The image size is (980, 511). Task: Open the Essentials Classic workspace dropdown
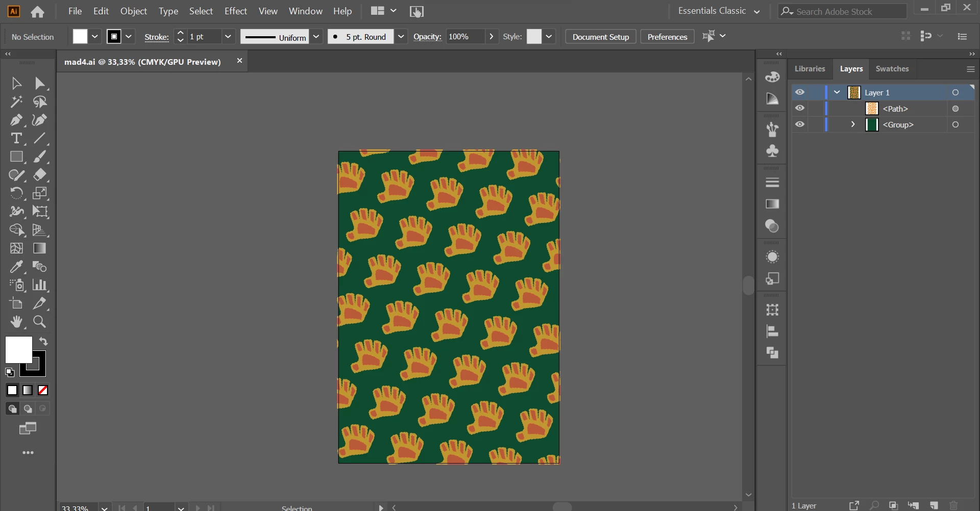tap(719, 11)
